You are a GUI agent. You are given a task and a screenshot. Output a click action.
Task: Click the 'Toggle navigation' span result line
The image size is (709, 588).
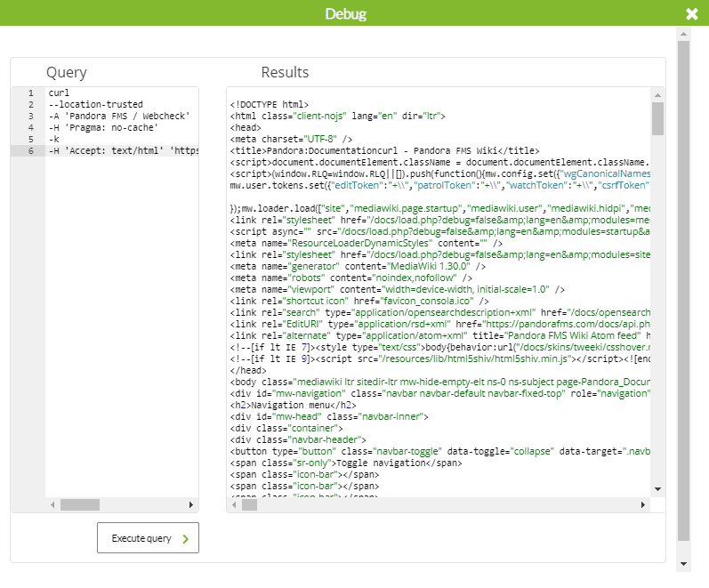tap(346, 463)
